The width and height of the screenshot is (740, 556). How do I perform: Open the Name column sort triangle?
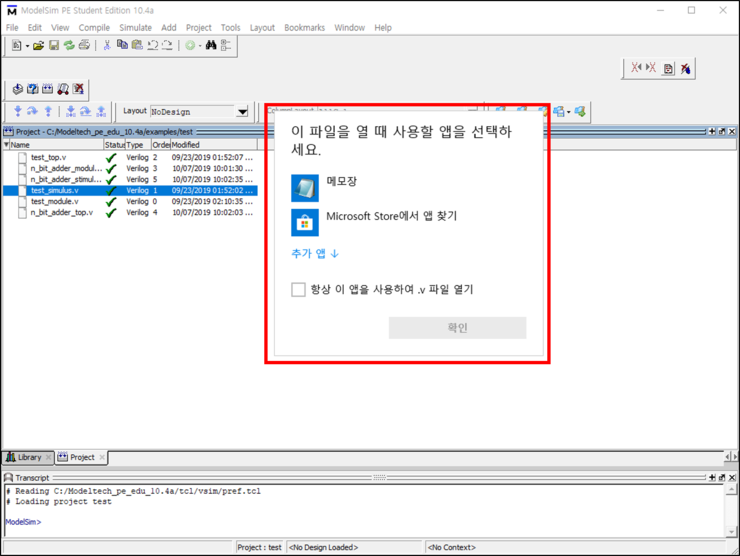pyautogui.click(x=6, y=144)
